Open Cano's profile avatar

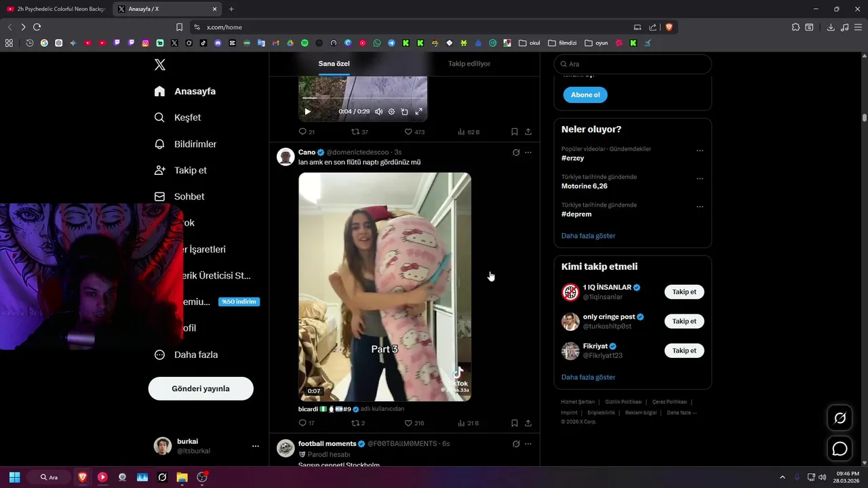coord(285,157)
